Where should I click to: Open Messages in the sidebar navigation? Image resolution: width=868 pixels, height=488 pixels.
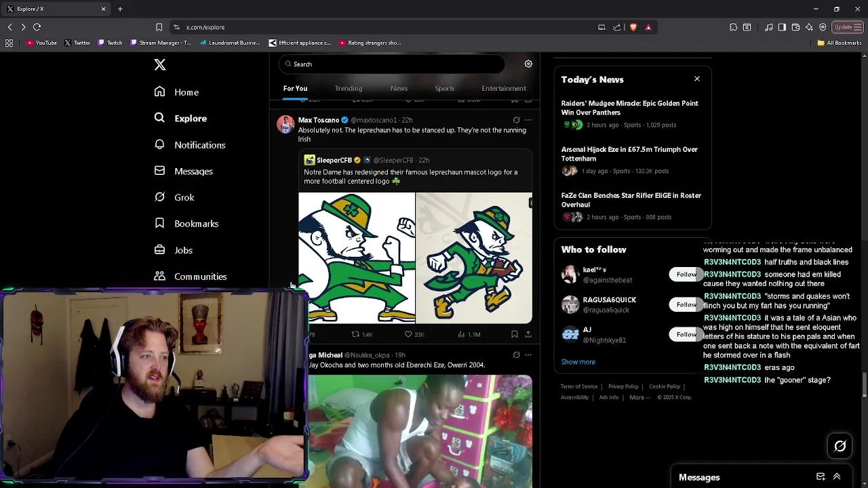tap(183, 171)
